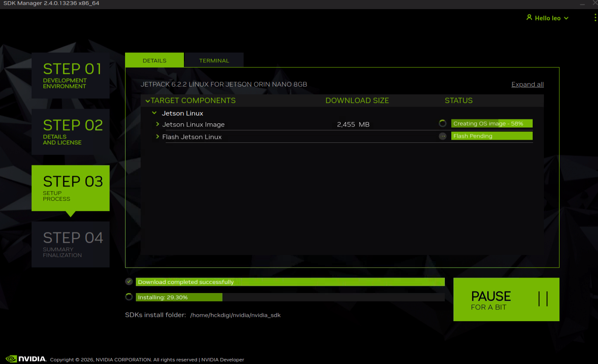Click the Creating OS image 58% progress bar
Image resolution: width=598 pixels, height=364 pixels.
click(x=492, y=123)
